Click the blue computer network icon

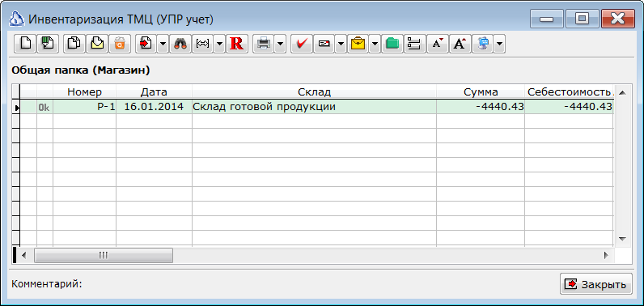[482, 43]
